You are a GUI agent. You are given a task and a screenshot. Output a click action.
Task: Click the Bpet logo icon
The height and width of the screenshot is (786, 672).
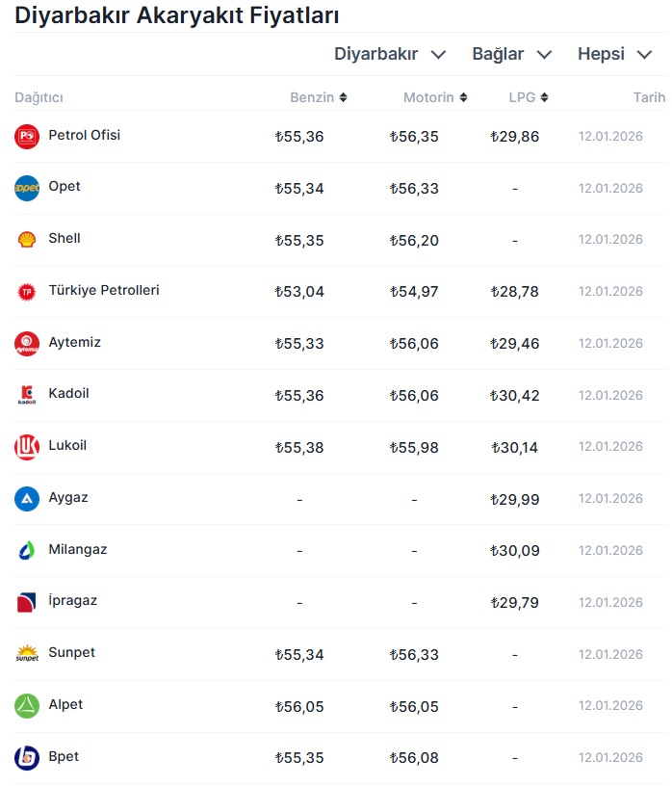(27, 758)
